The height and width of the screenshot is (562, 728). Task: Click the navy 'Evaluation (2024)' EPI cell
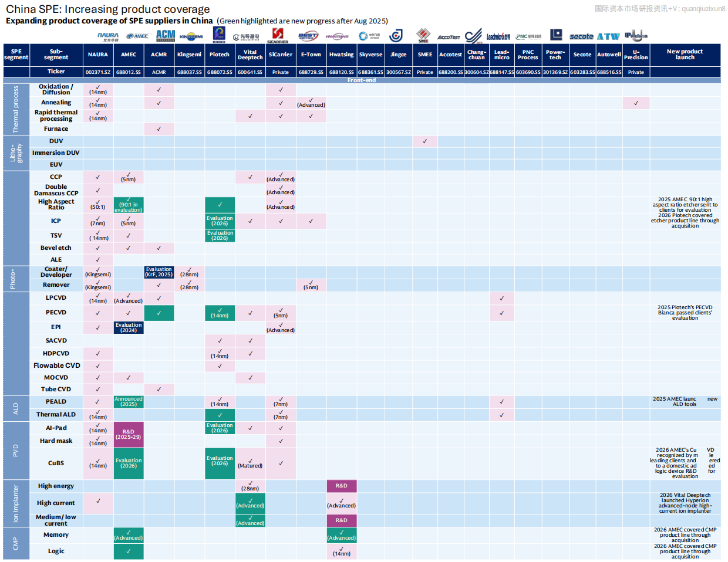[x=129, y=327]
